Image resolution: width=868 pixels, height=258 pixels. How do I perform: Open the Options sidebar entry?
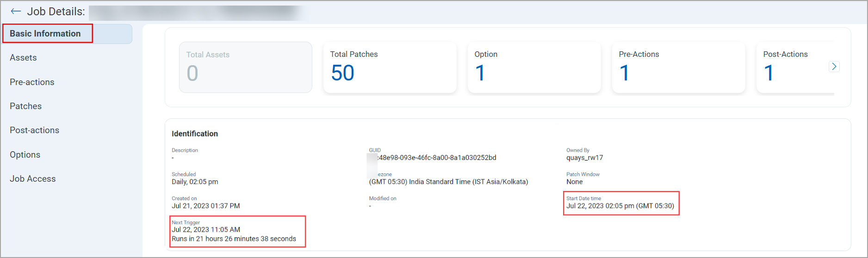pyautogui.click(x=25, y=155)
